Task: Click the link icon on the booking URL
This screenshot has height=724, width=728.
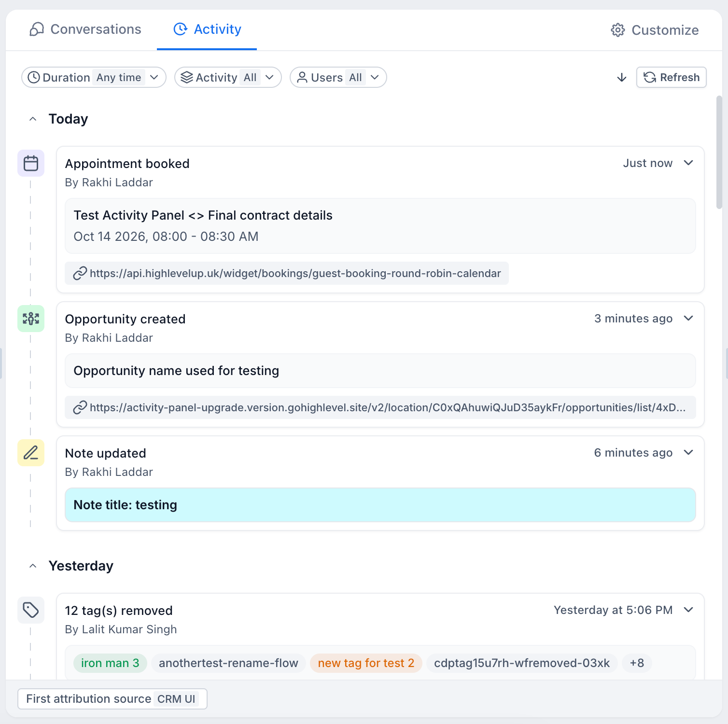Action: pyautogui.click(x=80, y=274)
